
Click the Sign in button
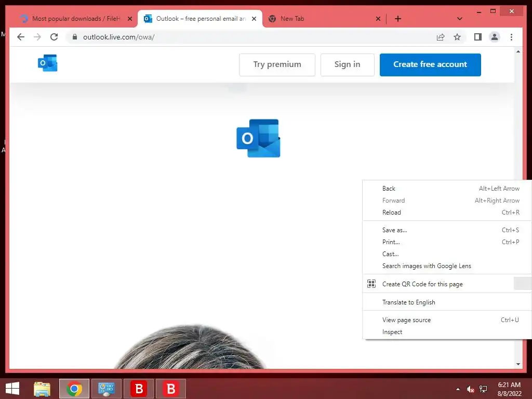point(348,64)
